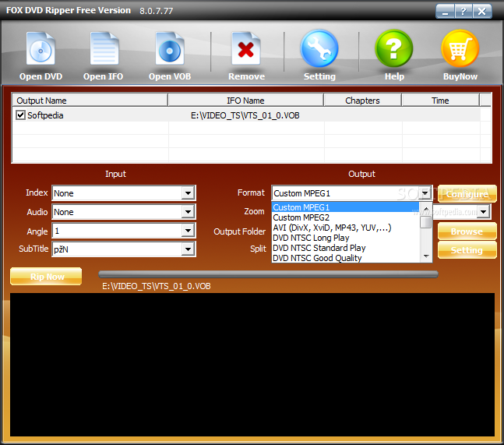Open Setting with the wrench icon
Screen dimensions: 504x445
click(x=319, y=48)
